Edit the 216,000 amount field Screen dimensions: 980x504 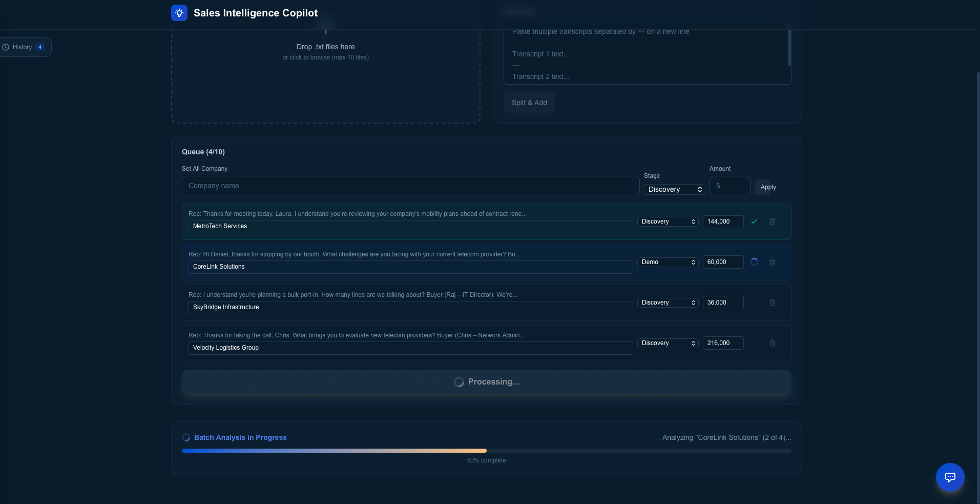coord(723,343)
